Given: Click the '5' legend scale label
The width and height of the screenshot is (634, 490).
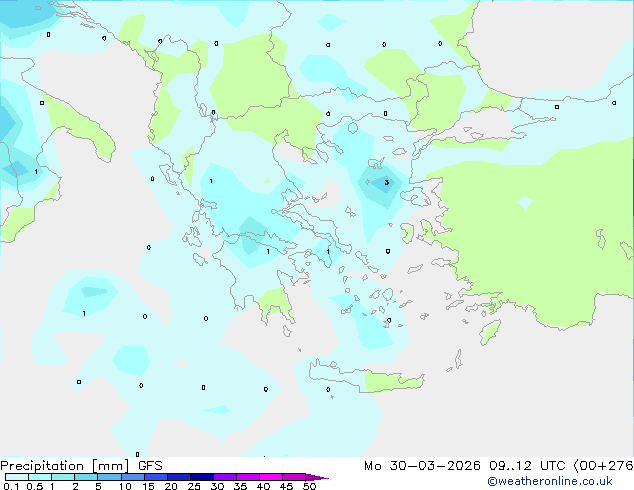Looking at the screenshot, I should click(98, 486).
